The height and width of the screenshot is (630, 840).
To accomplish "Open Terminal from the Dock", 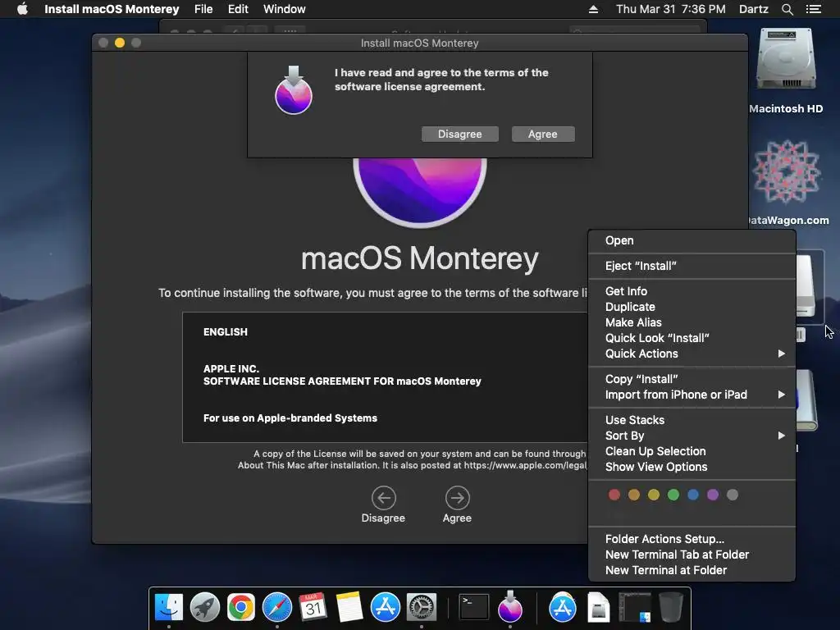I will point(474,607).
